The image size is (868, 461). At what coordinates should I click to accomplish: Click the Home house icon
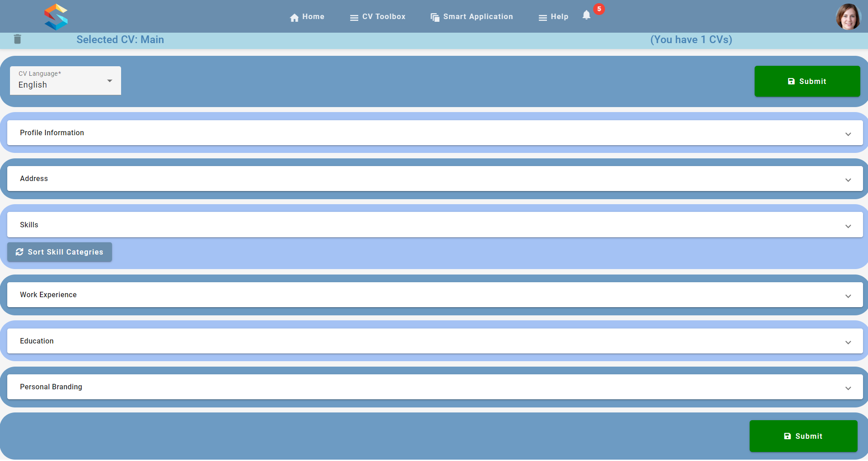(x=294, y=18)
